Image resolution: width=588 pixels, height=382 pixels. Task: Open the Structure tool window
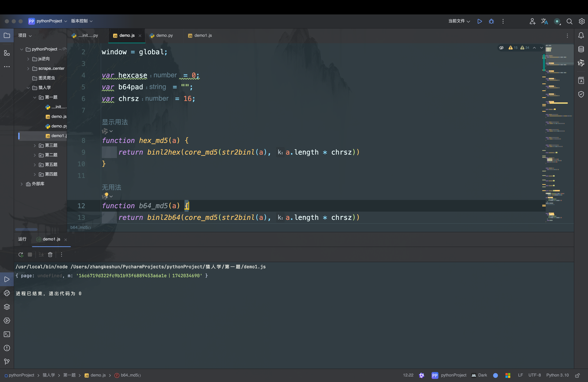pos(7,53)
